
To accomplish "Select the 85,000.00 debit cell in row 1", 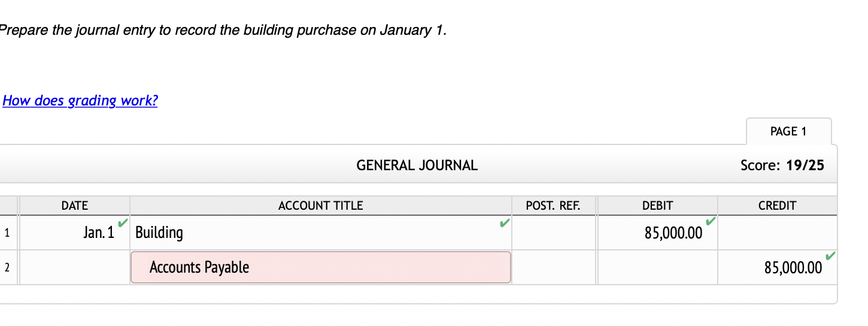I will (657, 233).
